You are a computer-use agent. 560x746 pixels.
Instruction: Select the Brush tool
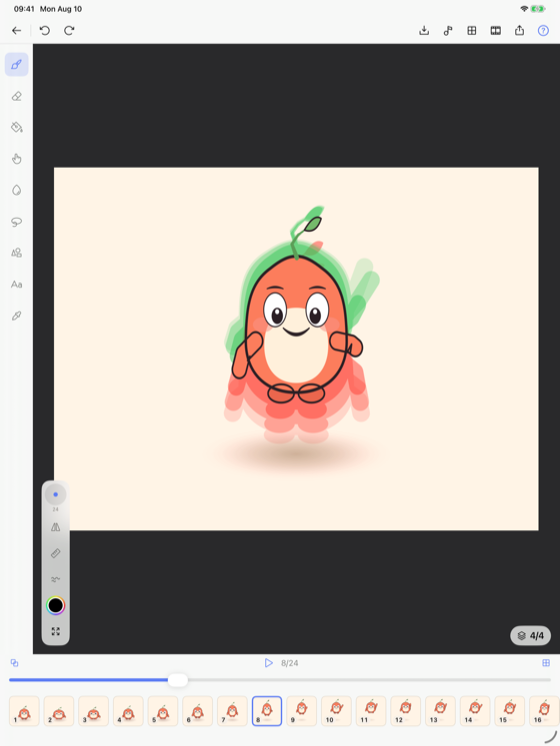coord(17,64)
